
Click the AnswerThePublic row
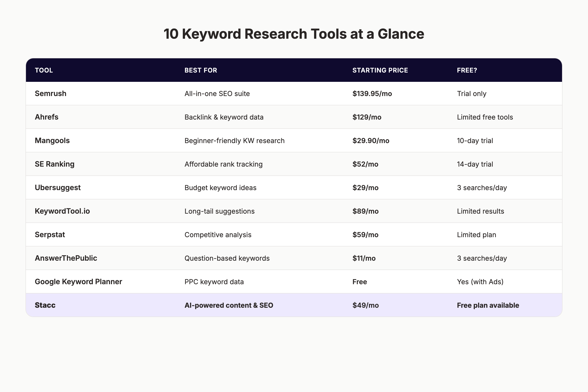point(66,258)
